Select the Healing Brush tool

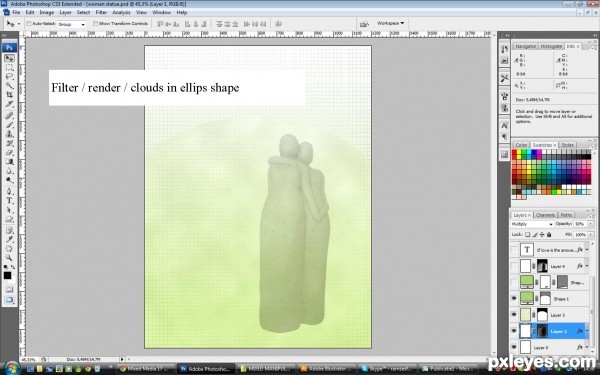(10, 116)
